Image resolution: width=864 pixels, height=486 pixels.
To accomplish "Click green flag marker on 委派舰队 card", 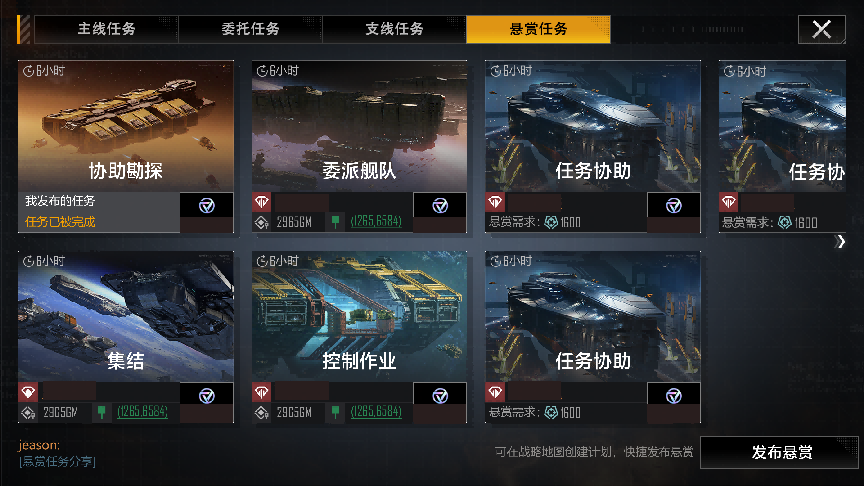I will coord(335,222).
